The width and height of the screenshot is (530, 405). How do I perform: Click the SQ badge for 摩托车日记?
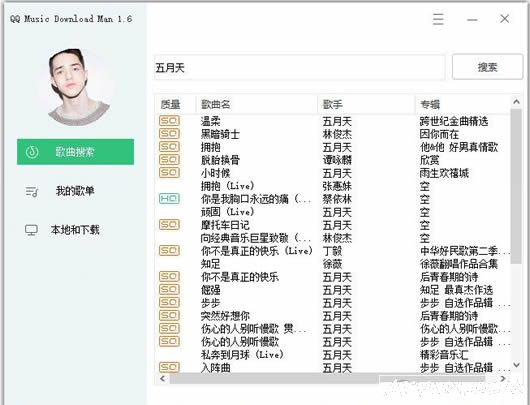169,224
